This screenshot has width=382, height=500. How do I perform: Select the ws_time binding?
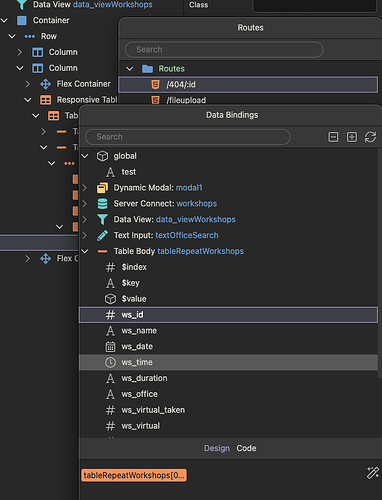[228, 362]
